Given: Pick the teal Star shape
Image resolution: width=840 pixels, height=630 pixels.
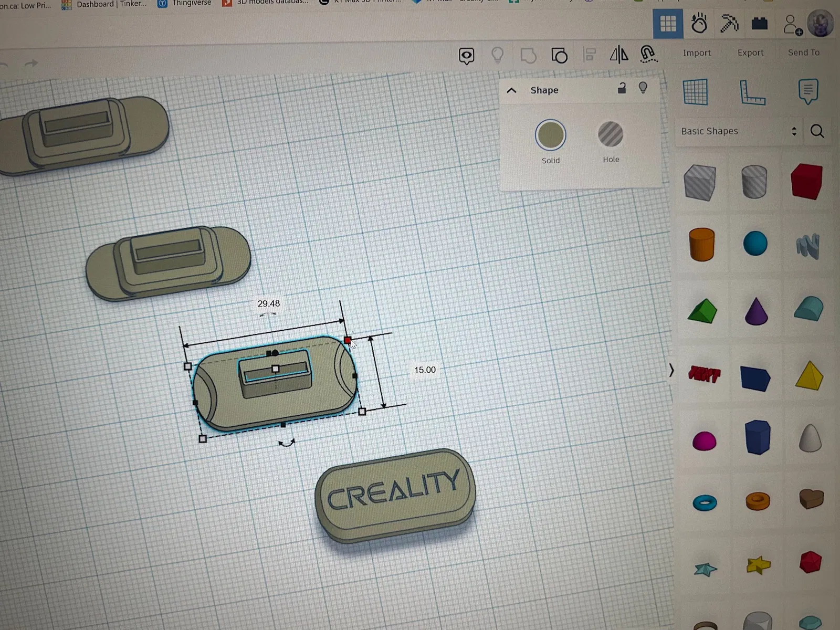Looking at the screenshot, I should pos(705,569).
